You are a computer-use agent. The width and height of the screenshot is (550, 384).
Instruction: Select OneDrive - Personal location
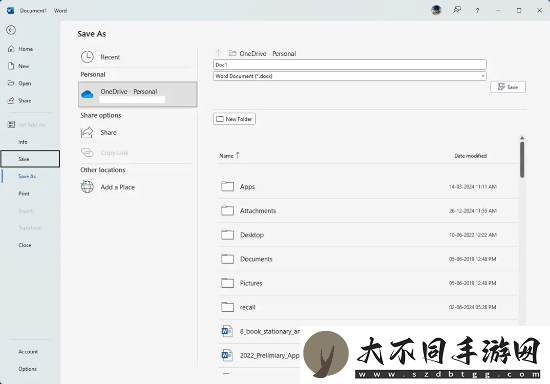(138, 94)
